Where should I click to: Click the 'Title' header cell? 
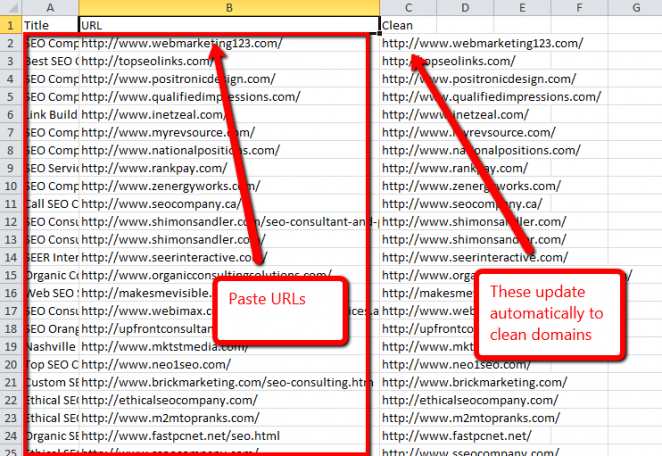[x=50, y=25]
